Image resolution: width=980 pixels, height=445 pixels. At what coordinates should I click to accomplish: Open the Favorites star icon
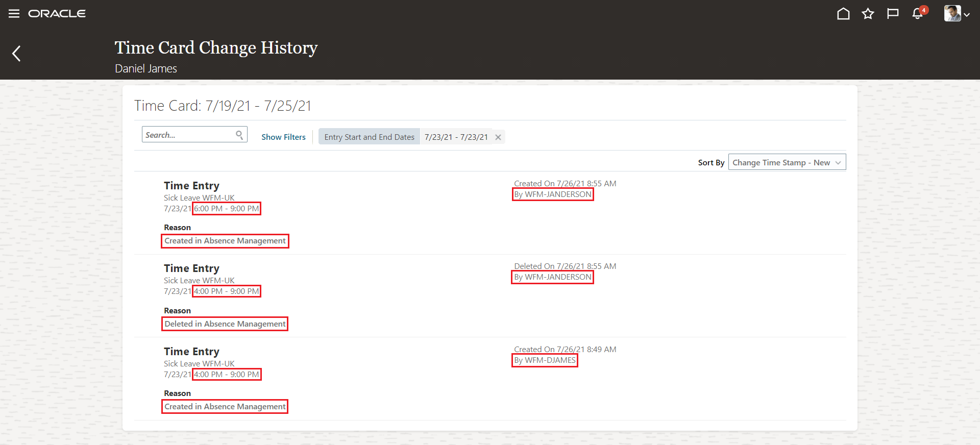click(x=868, y=14)
